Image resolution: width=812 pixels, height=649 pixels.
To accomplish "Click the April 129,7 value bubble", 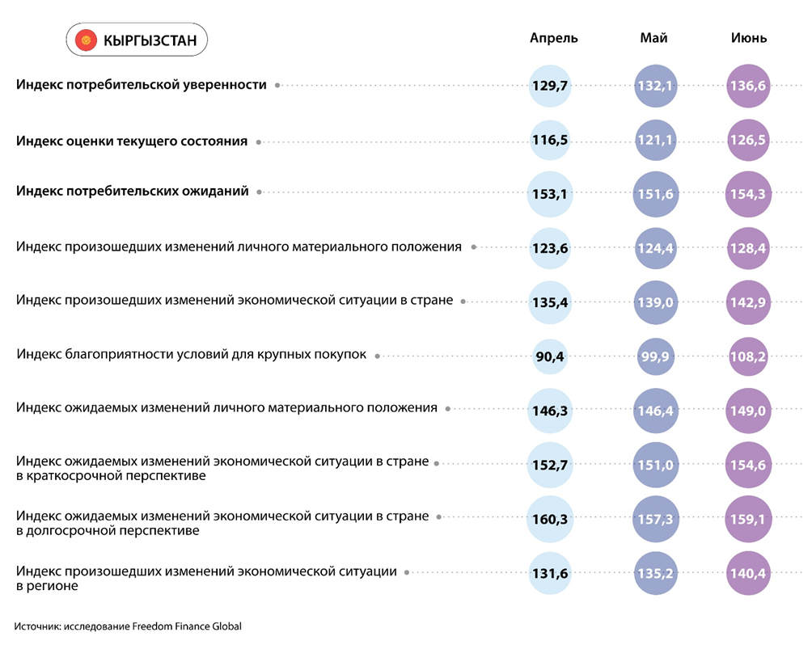I will coord(550,86).
